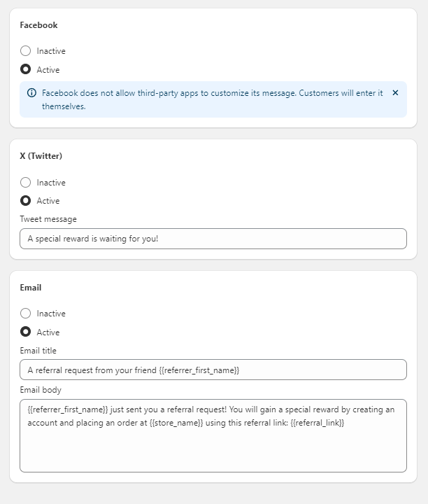Image resolution: width=428 pixels, height=504 pixels.
Task: Set X (Twitter) sharing to Inactive
Action: pyautogui.click(x=26, y=183)
